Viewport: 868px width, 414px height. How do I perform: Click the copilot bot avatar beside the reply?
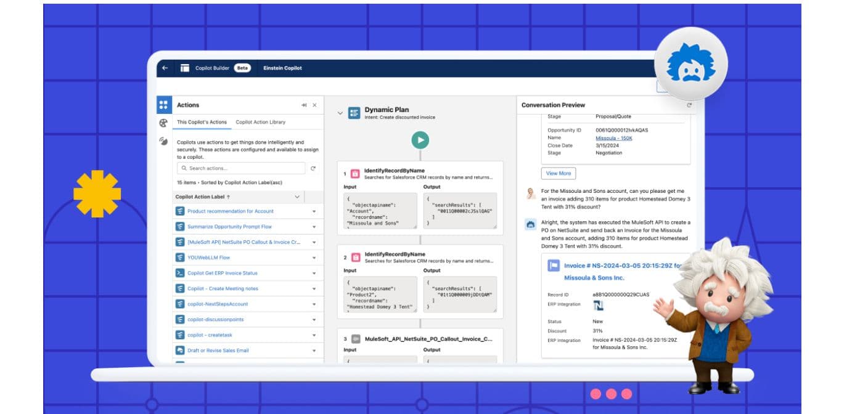530,225
